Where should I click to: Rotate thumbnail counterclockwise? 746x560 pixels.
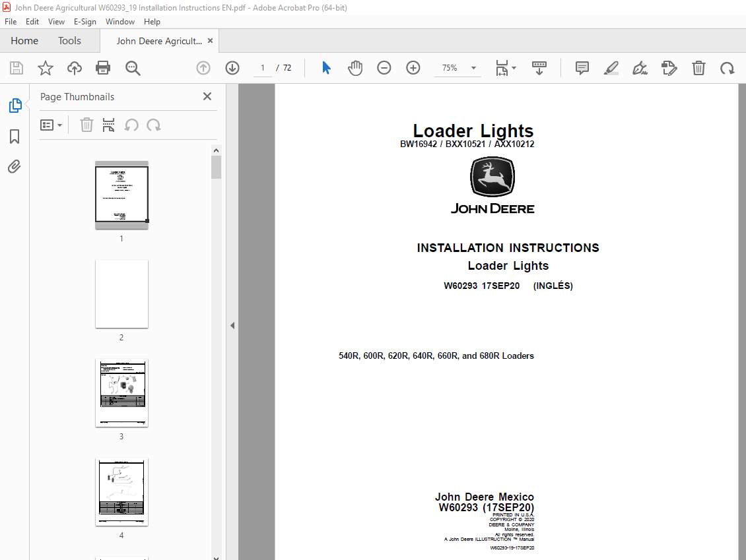(131, 125)
